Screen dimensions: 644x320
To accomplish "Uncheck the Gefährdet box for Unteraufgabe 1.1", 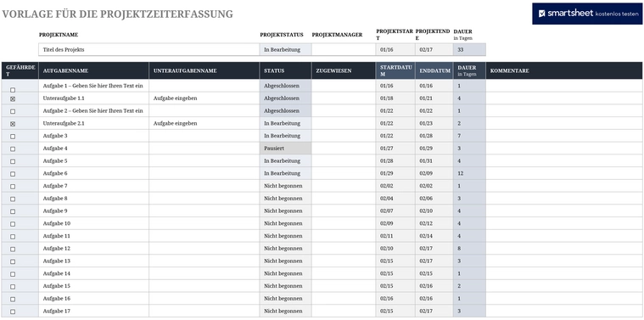I will point(13,99).
